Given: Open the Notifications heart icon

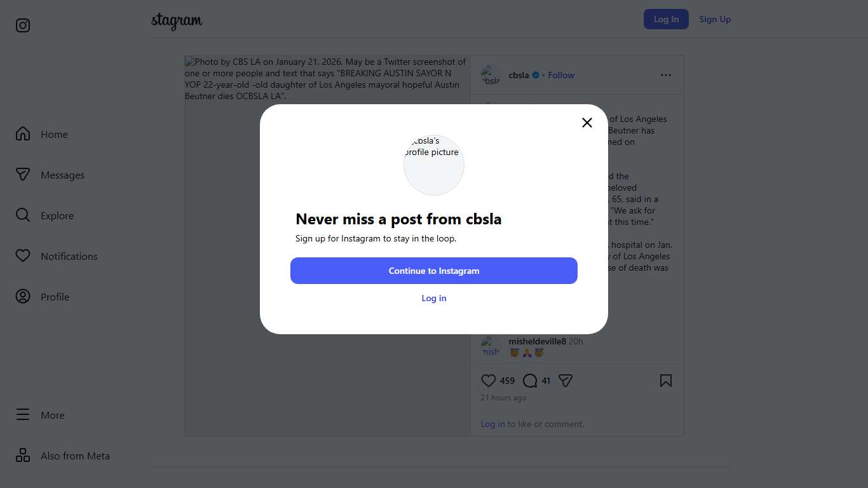Looking at the screenshot, I should tap(23, 256).
